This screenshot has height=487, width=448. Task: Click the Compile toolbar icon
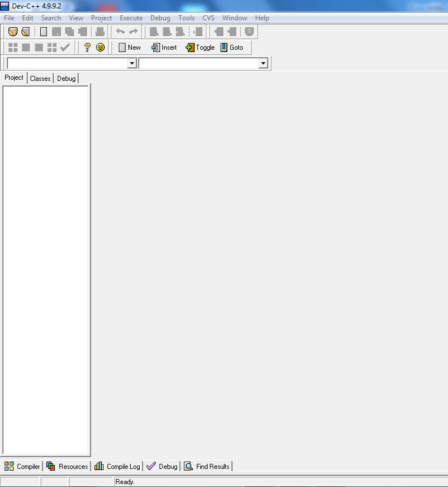[x=13, y=48]
